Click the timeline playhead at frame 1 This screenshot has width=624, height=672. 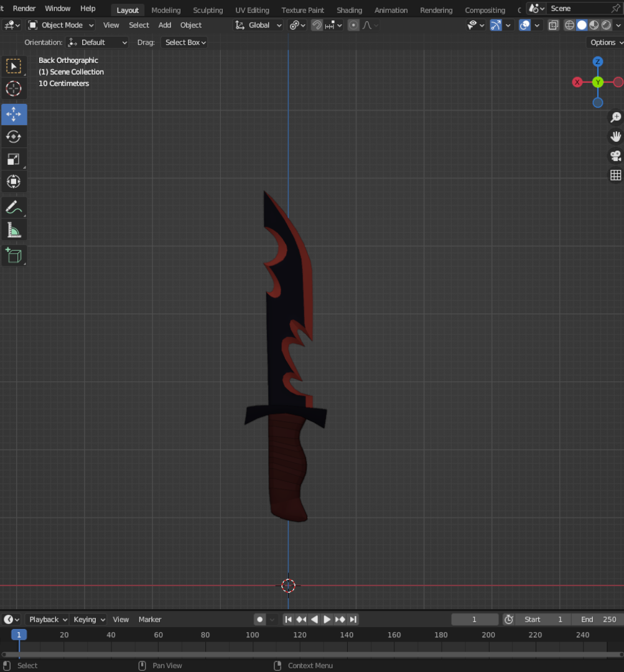click(x=19, y=635)
